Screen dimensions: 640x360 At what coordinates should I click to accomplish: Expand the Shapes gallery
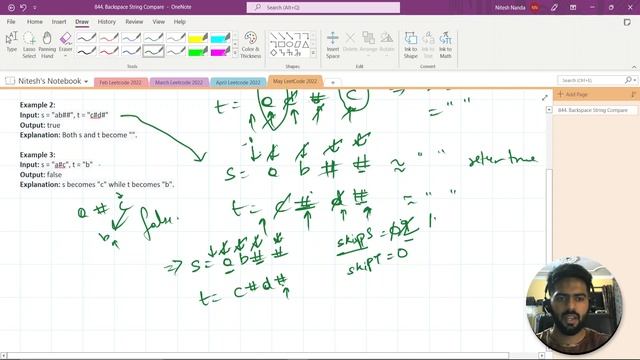pos(313,53)
